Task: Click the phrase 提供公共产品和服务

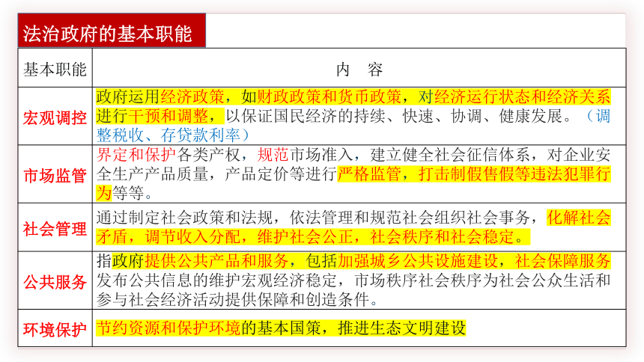Action: 216,261
